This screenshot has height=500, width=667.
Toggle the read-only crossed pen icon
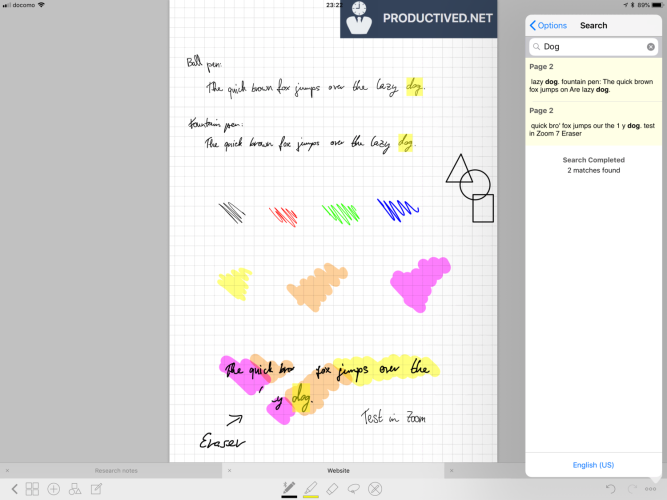pos(375,489)
